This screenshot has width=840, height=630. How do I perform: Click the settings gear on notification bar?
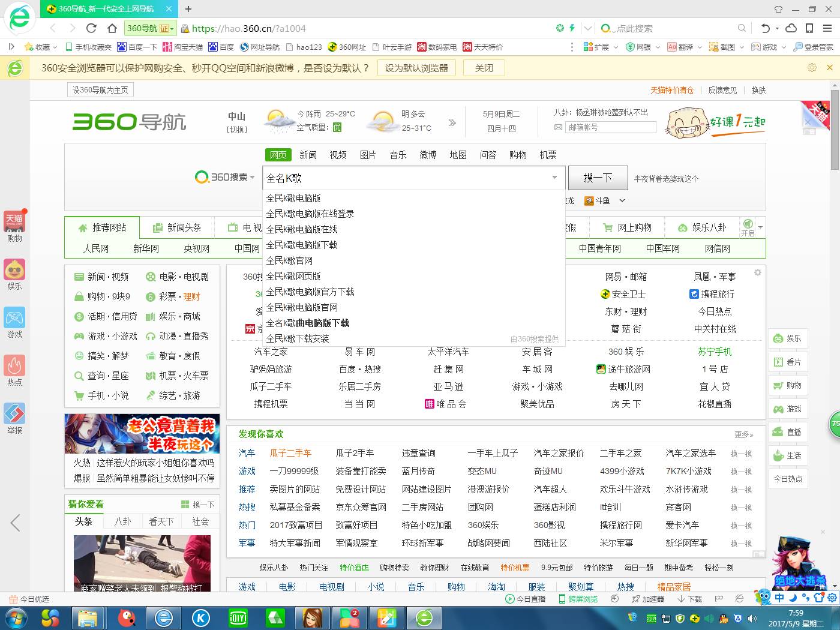tap(812, 67)
